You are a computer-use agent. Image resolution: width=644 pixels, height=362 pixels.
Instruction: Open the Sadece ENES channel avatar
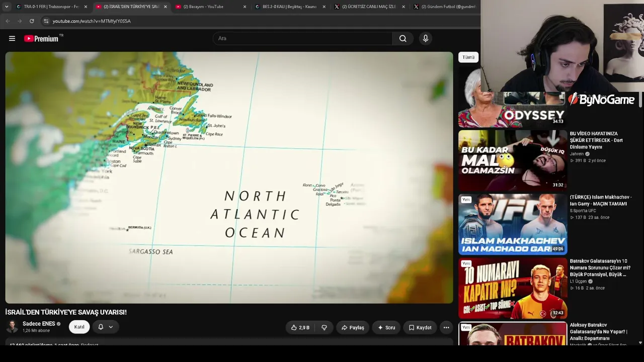click(12, 327)
